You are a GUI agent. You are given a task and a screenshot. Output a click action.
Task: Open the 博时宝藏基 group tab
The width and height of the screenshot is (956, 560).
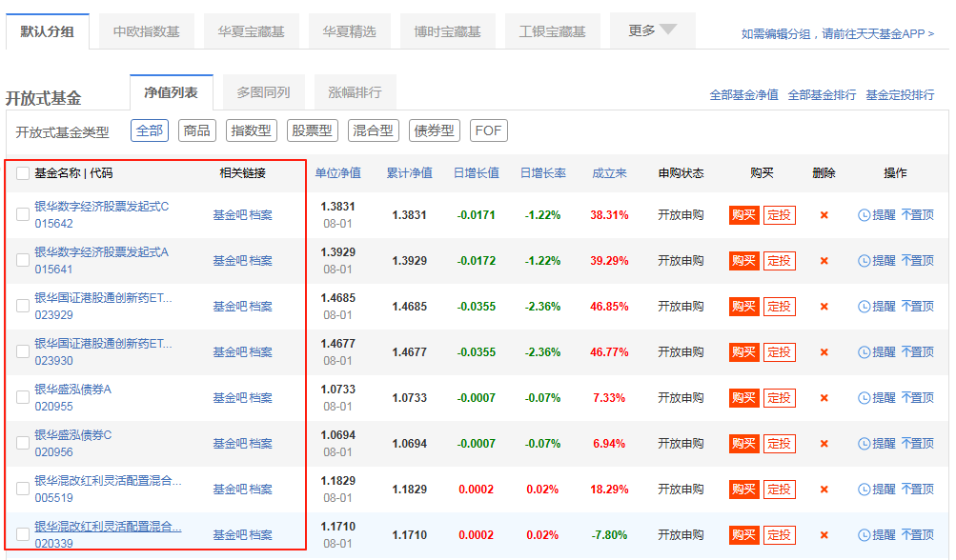click(x=448, y=31)
